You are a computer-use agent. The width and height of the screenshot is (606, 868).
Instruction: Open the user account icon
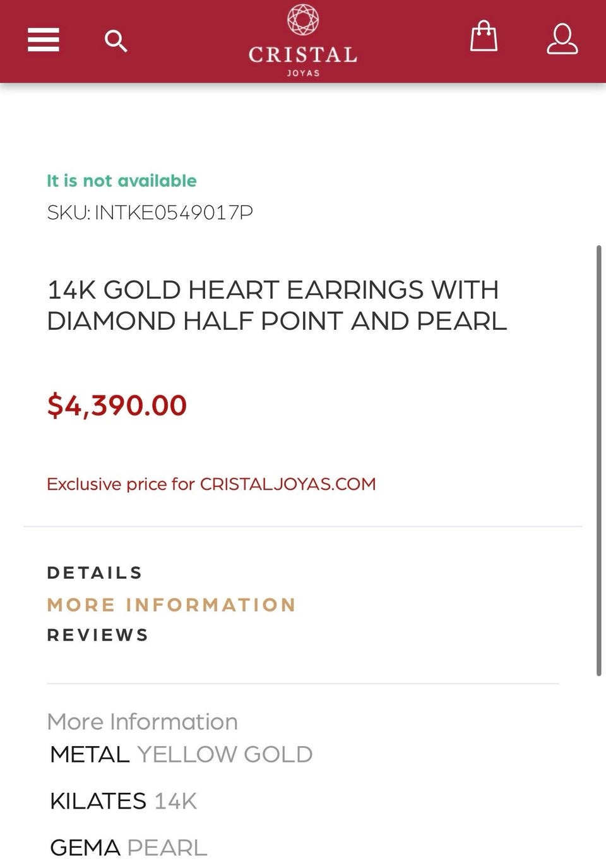(562, 39)
